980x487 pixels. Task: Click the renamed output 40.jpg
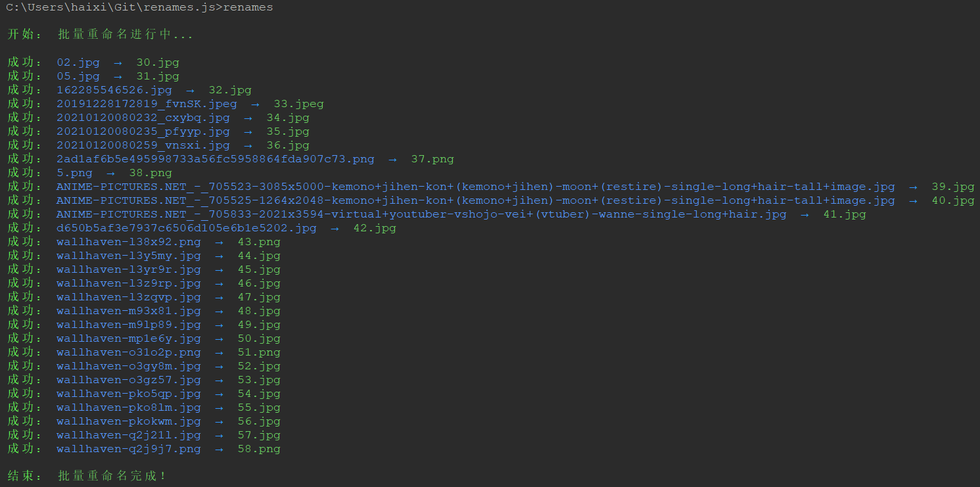953,200
